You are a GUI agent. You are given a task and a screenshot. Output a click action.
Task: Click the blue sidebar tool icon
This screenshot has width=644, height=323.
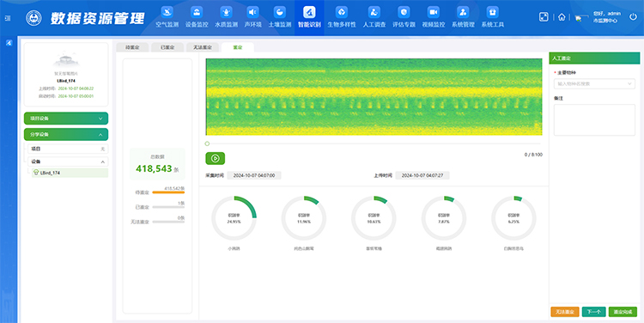point(9,43)
